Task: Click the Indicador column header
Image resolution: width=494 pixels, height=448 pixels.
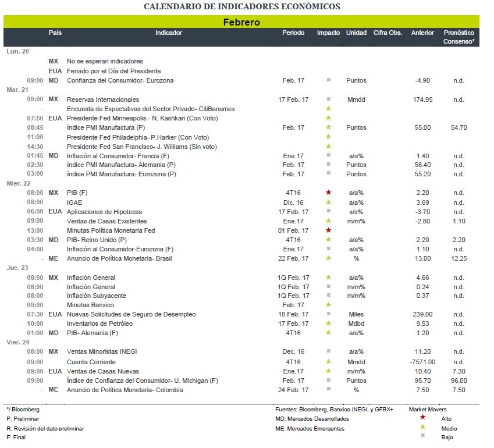Action: point(169,33)
